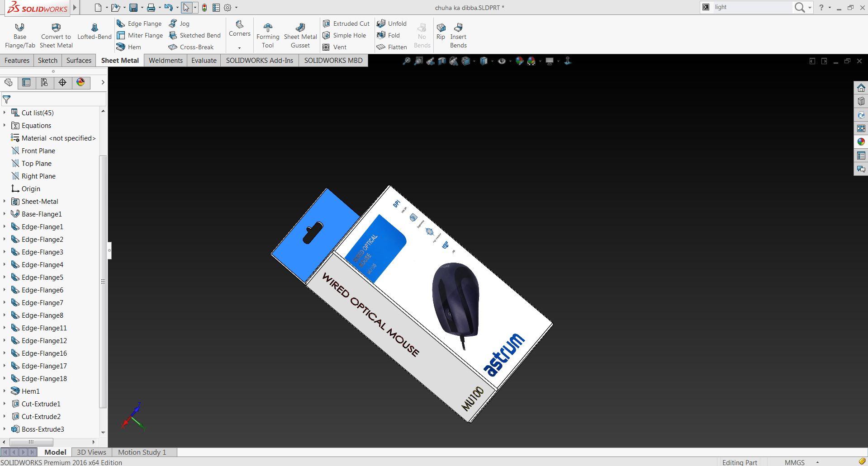Click the Extruded Cut tool
868x466 pixels.
pyautogui.click(x=346, y=24)
